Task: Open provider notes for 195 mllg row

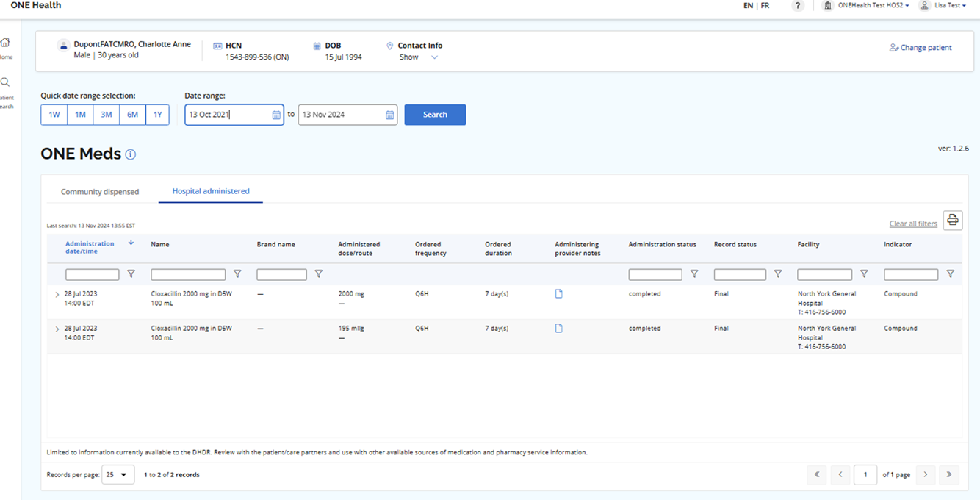Action: point(559,329)
